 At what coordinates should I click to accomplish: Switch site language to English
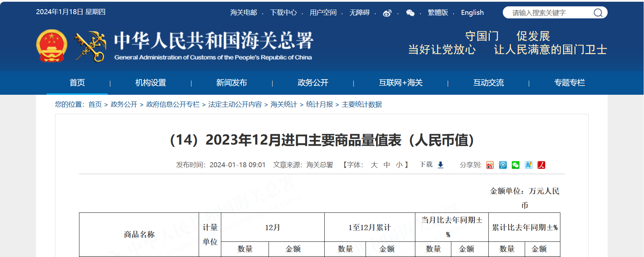pos(472,13)
